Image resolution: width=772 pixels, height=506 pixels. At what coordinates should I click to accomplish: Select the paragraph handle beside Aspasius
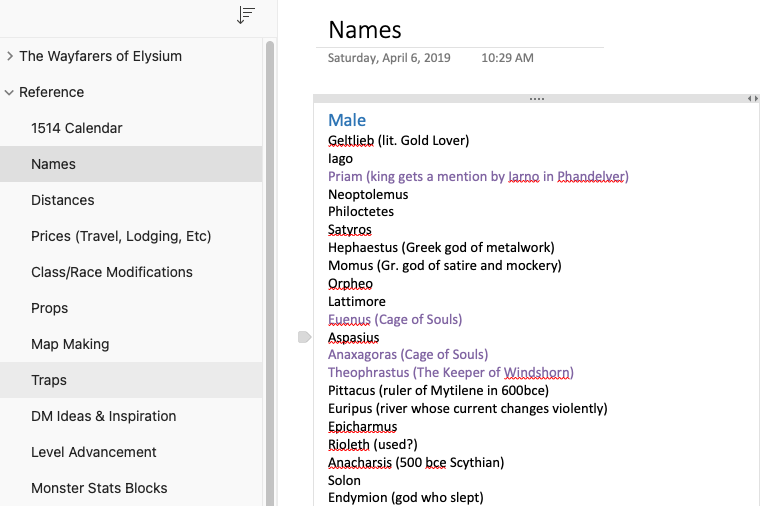pyautogui.click(x=305, y=338)
